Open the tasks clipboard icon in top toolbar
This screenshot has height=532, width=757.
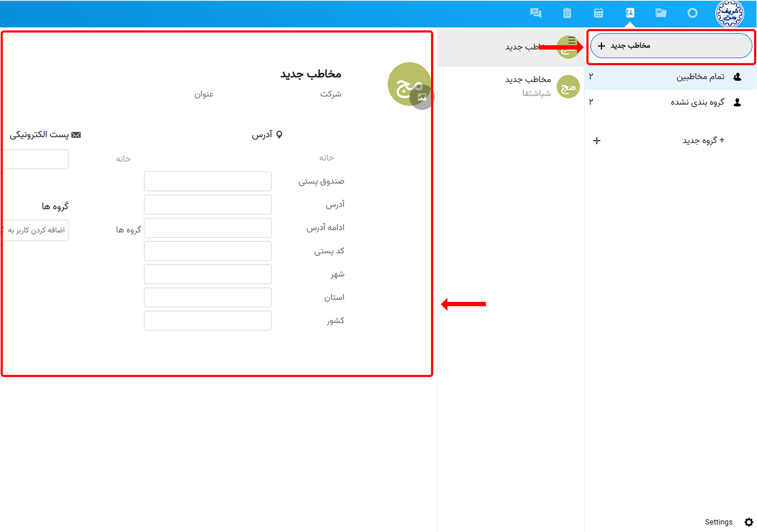[567, 13]
